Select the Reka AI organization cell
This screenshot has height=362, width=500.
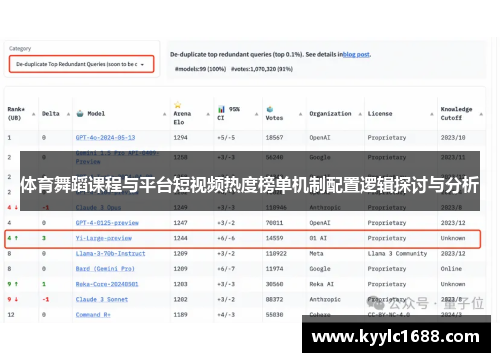322,284
